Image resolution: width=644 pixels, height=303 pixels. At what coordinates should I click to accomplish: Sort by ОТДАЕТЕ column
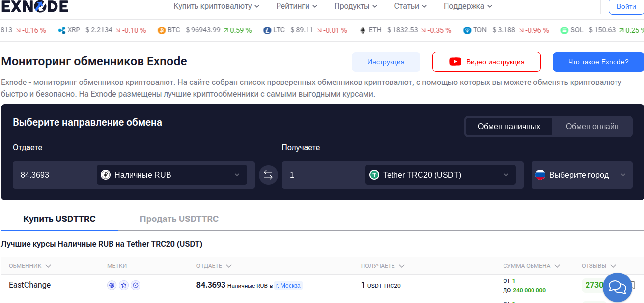coord(214,266)
